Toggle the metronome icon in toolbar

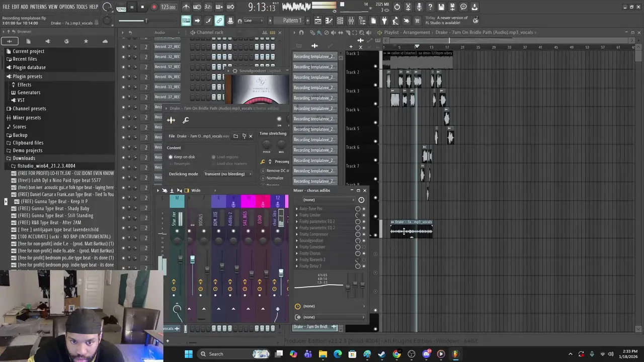[x=186, y=7]
